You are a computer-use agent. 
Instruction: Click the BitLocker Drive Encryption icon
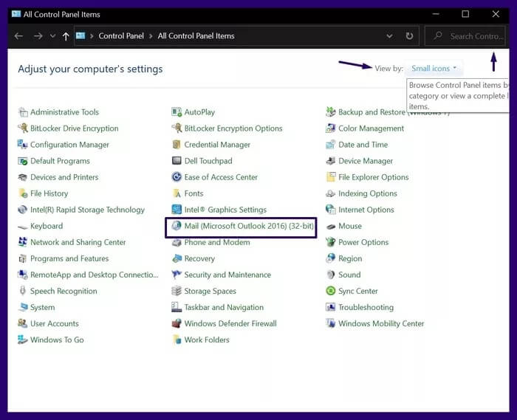(x=23, y=128)
